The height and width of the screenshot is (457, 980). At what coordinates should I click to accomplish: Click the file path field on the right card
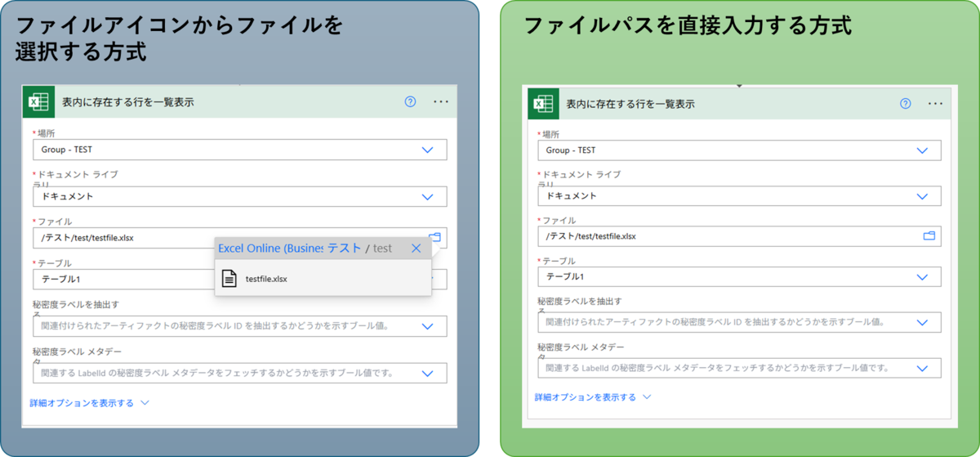tap(739, 236)
